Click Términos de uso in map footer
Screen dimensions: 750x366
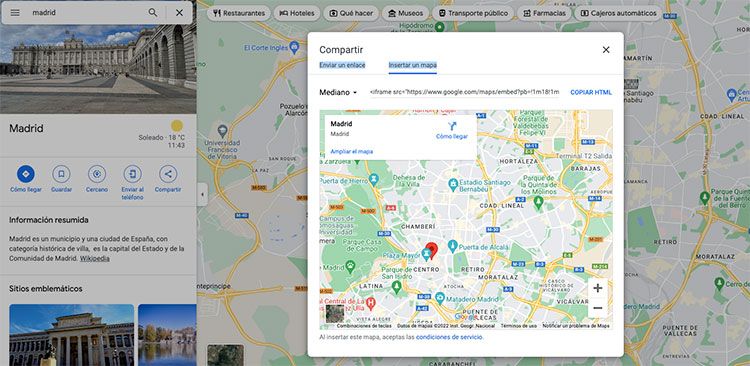518,326
